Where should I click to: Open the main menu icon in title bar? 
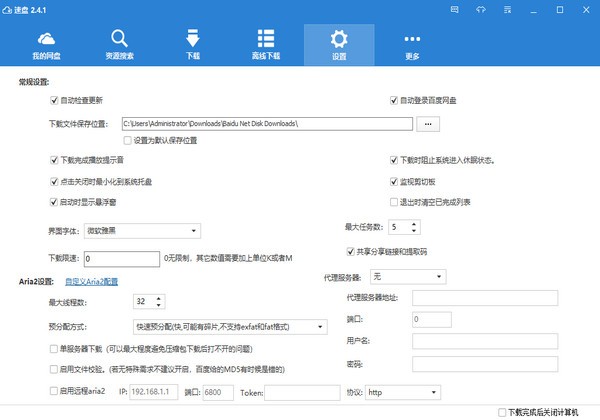(x=506, y=10)
